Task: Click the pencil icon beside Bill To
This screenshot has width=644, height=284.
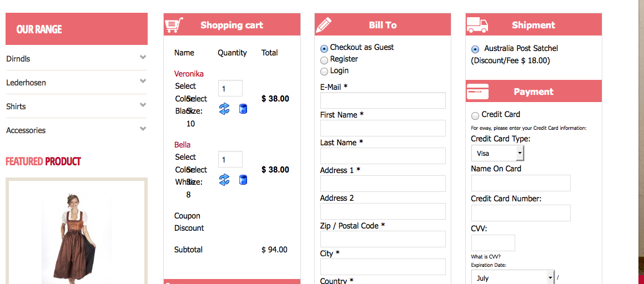Action: [x=324, y=25]
